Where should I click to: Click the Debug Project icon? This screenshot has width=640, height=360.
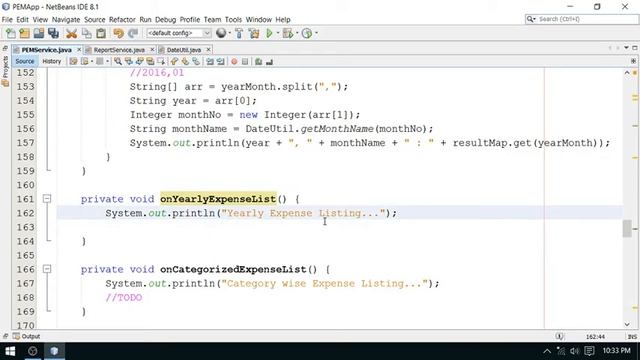click(x=287, y=33)
